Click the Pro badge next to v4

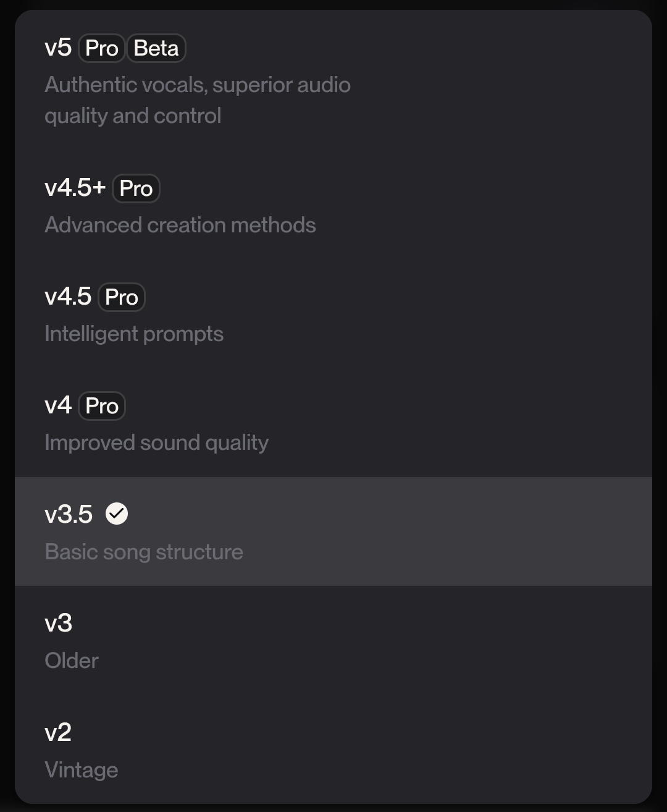102,406
